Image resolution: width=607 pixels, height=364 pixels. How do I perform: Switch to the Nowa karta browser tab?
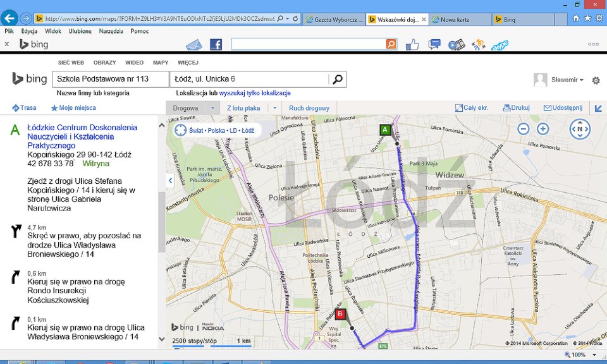point(460,20)
